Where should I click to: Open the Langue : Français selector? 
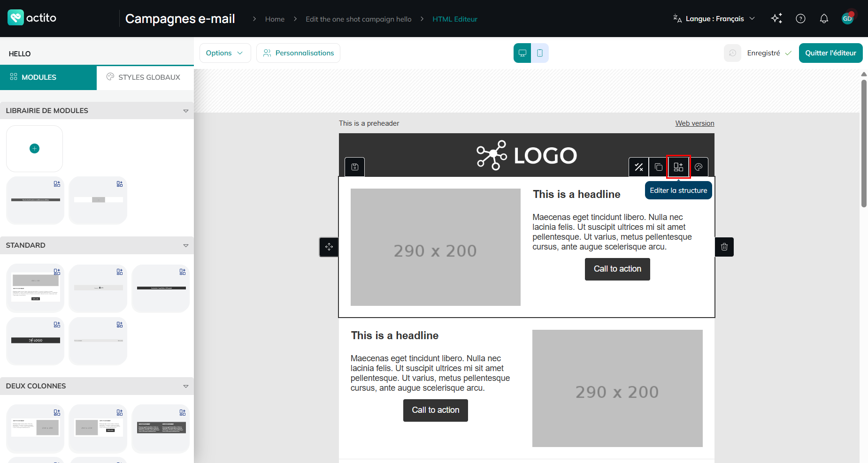(x=714, y=19)
